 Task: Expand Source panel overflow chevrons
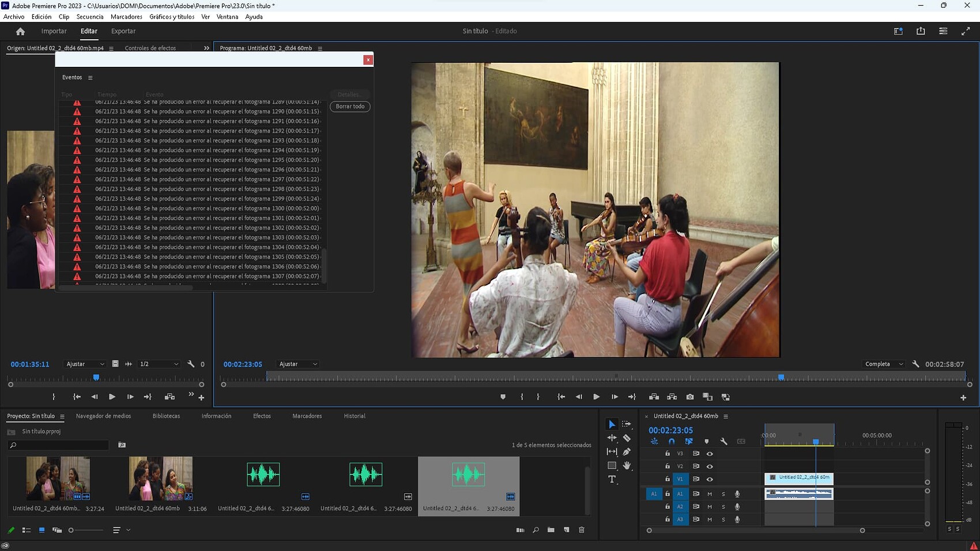(x=206, y=48)
